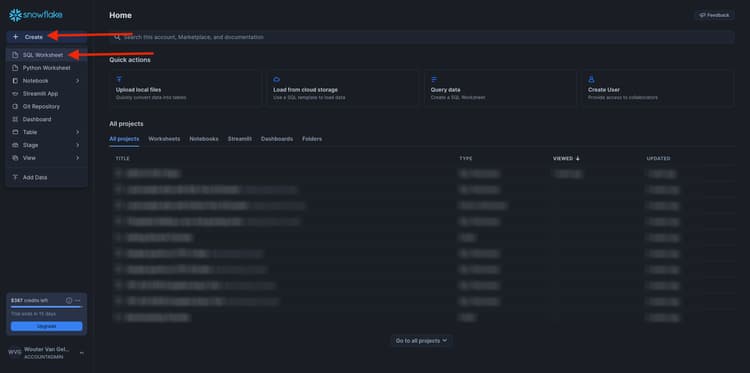
Task: Click the Streamlit App crown icon
Action: click(x=15, y=94)
